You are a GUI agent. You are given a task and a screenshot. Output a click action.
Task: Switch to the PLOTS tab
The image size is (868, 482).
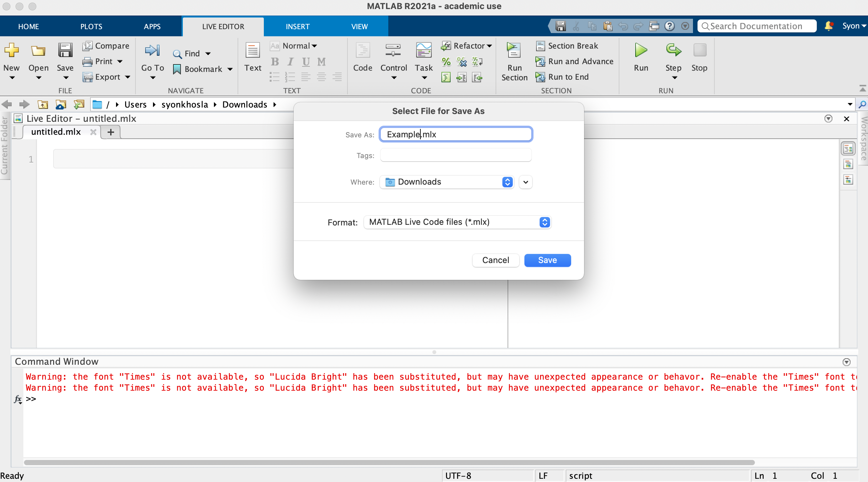[91, 26]
